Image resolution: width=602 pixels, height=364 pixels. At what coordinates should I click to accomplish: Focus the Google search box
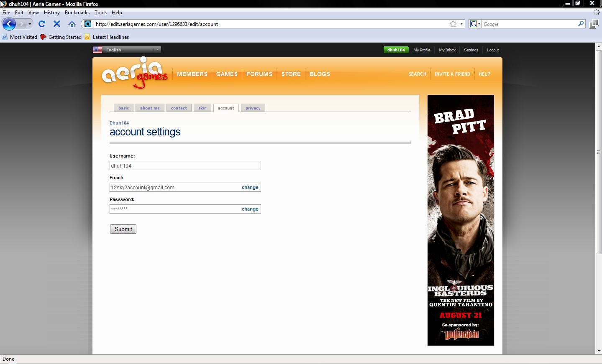[529, 24]
